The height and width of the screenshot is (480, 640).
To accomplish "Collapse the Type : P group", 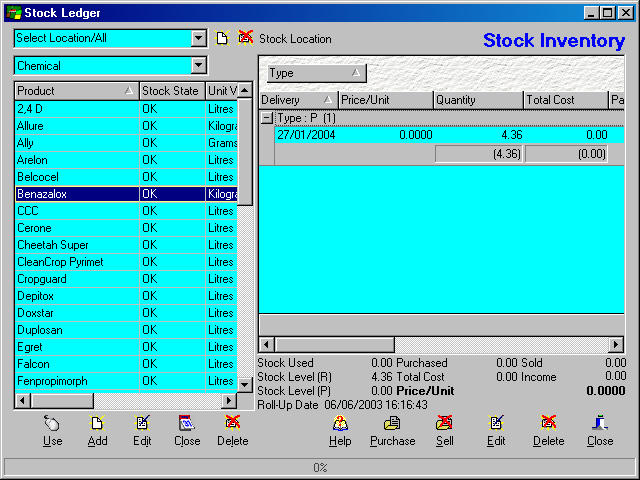I will [267, 118].
